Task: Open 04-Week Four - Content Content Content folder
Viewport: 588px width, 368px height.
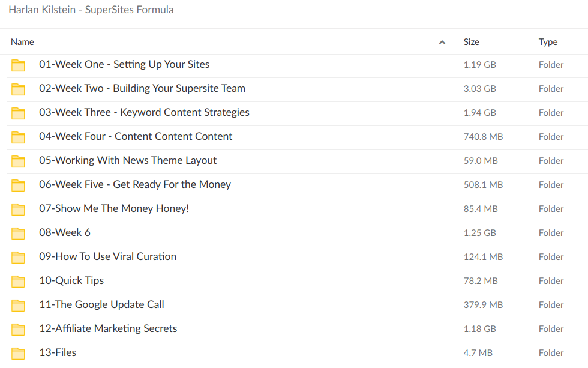Action: (x=136, y=137)
